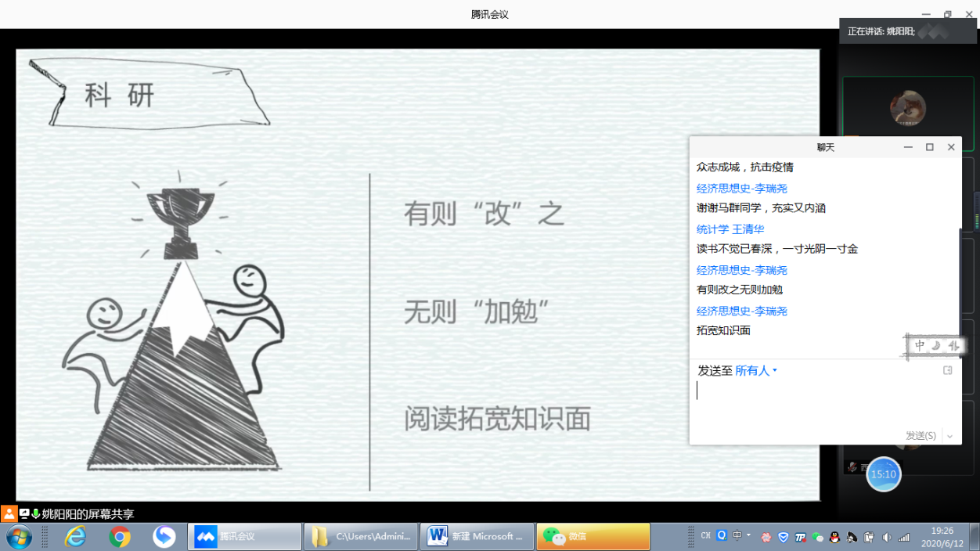Open the 所有人 recipient dropdown in chat
980x551 pixels.
tap(756, 370)
